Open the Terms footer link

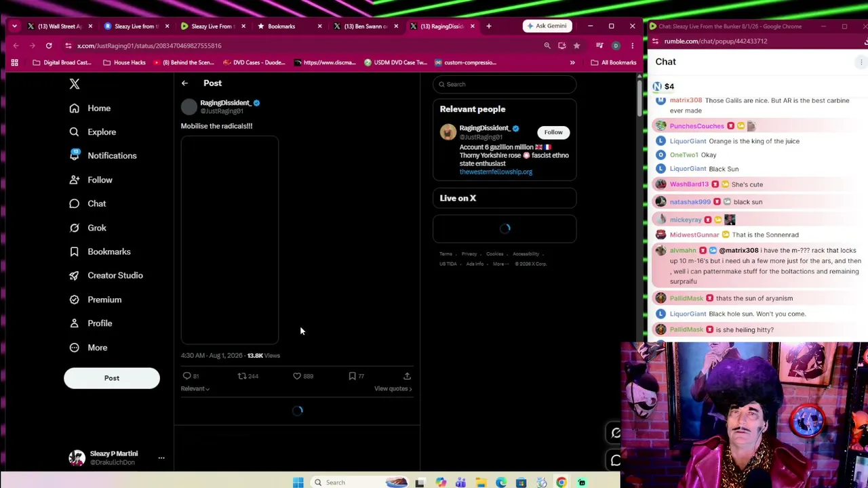click(x=446, y=254)
